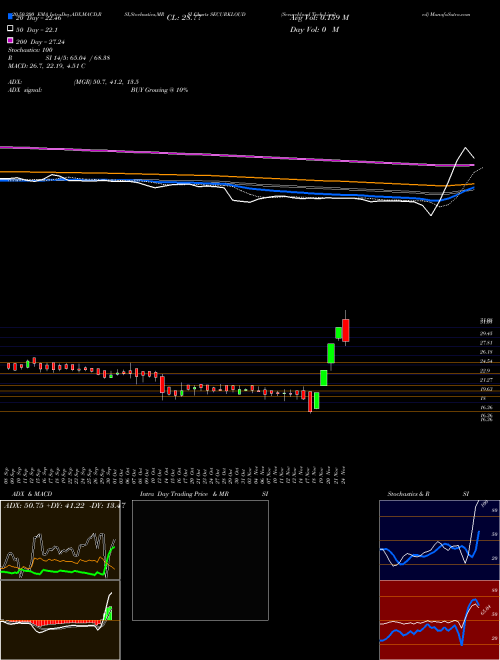Select the '200 Day = 27.24' legend text
The height and width of the screenshot is (660, 500).
click(x=40, y=42)
